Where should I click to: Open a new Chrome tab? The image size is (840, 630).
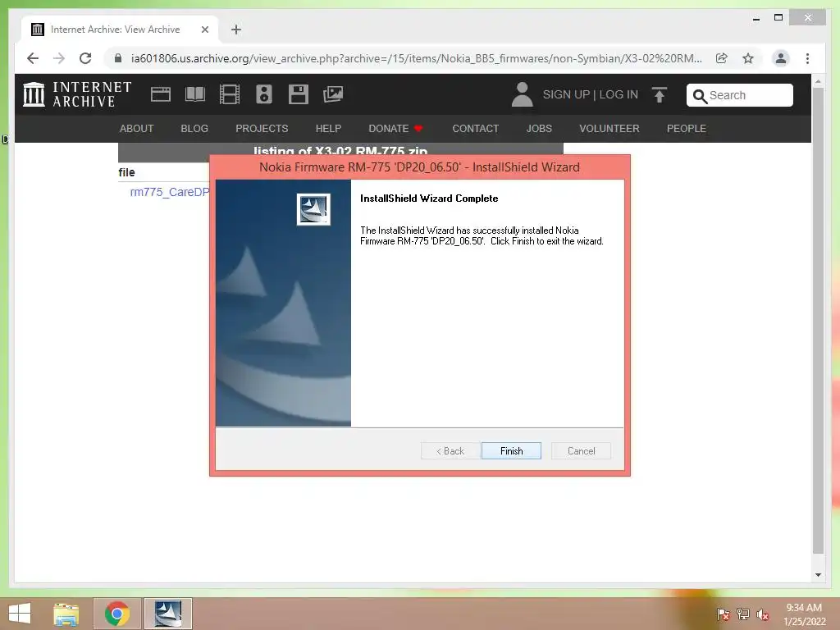236,30
